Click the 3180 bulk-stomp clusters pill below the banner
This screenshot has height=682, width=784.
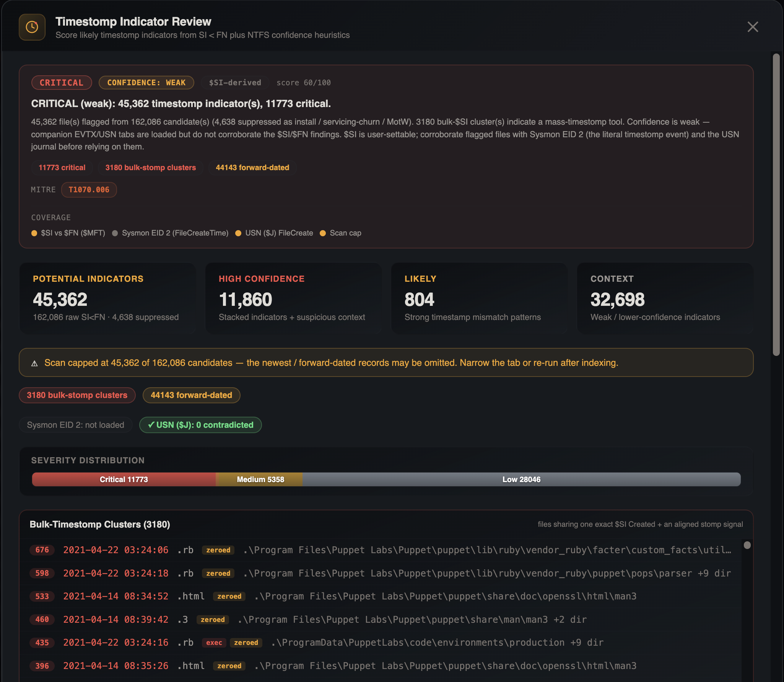point(77,395)
